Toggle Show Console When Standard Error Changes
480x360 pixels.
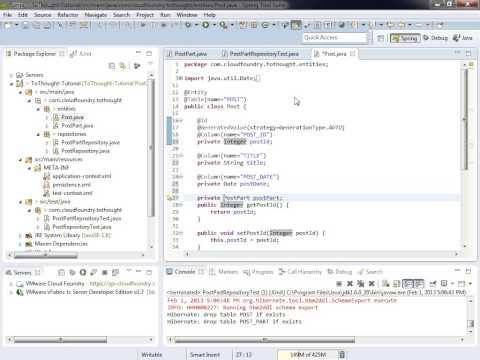(419, 284)
